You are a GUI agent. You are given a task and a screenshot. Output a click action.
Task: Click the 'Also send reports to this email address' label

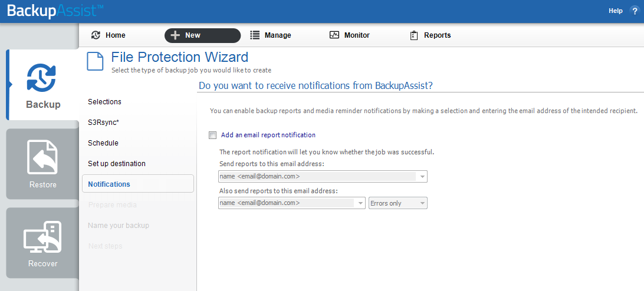point(278,191)
